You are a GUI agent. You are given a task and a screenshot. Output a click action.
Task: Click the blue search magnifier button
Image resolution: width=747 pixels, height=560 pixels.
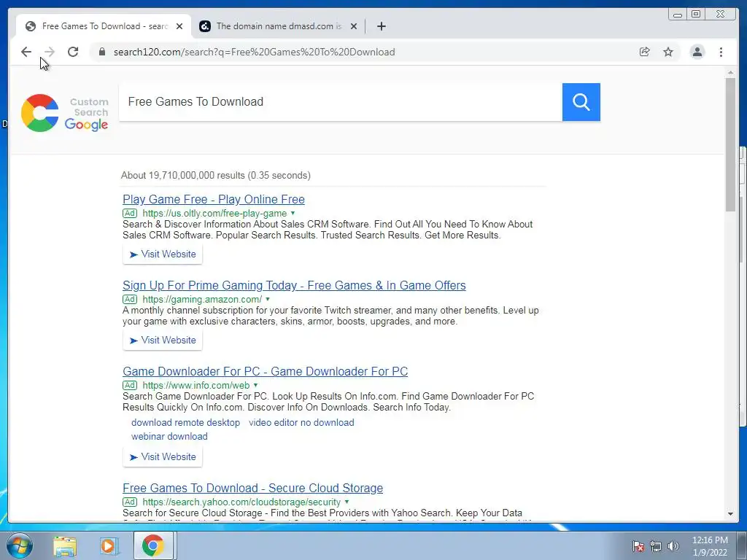tap(581, 102)
